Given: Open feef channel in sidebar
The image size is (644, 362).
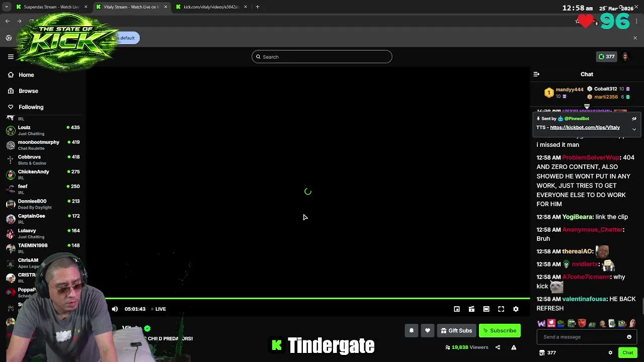Looking at the screenshot, I should (43, 189).
